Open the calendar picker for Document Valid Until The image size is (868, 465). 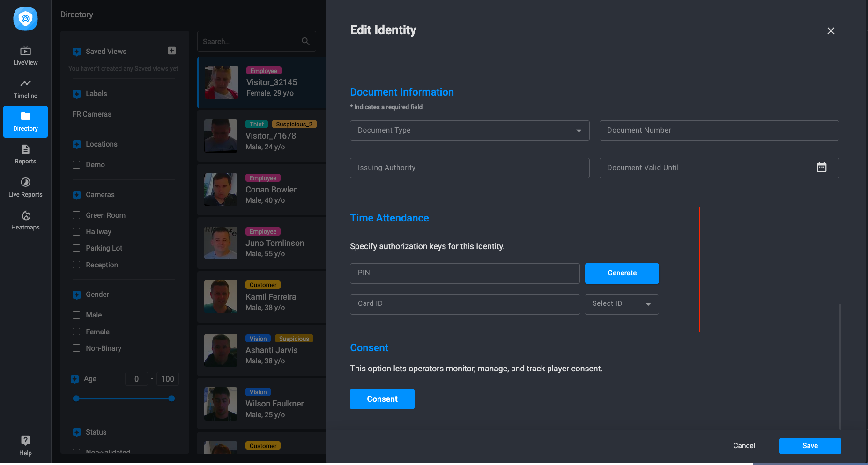point(822,167)
